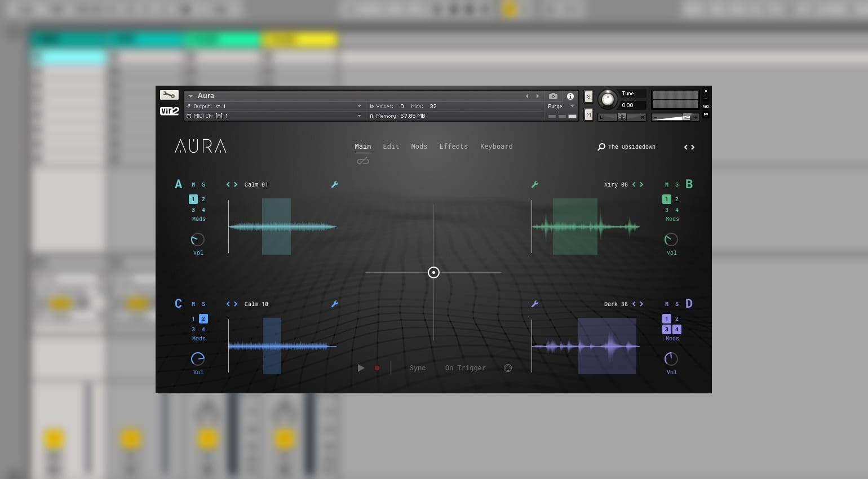Screen dimensions: 868x479
Task: Next sample arrow for Calm 01
Action: click(236, 184)
